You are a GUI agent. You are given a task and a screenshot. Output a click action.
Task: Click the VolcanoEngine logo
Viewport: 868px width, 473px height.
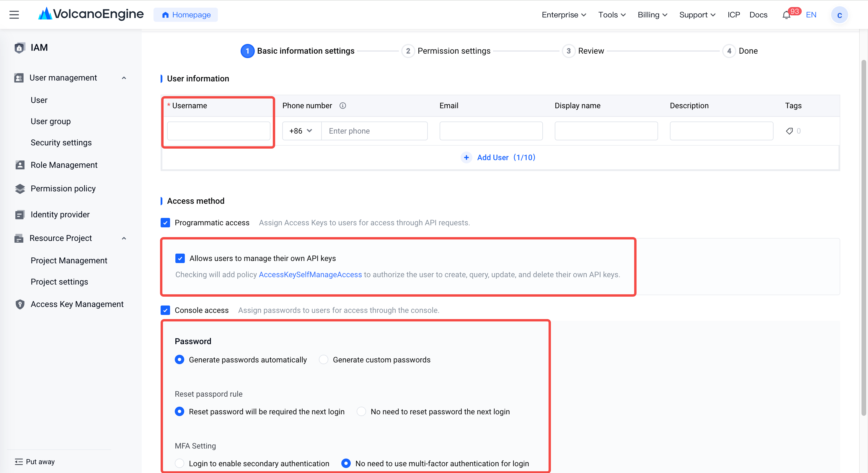[91, 14]
